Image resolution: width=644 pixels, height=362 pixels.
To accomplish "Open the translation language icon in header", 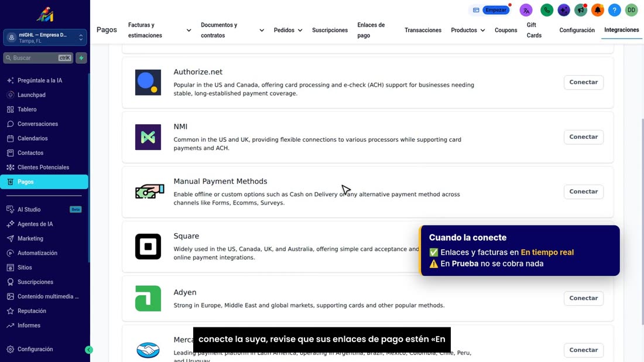I will coord(526,11).
